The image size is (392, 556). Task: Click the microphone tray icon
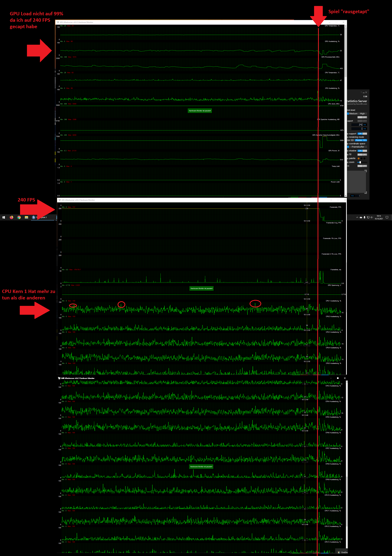click(x=364, y=217)
